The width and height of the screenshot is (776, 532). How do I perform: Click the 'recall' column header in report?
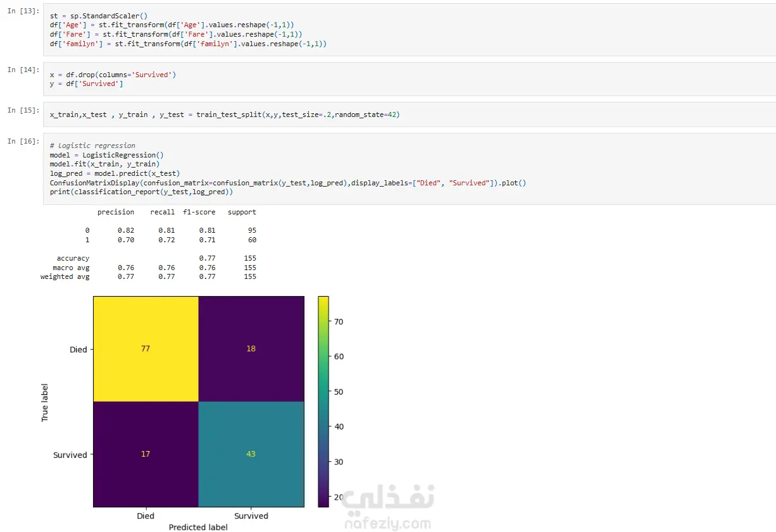163,212
